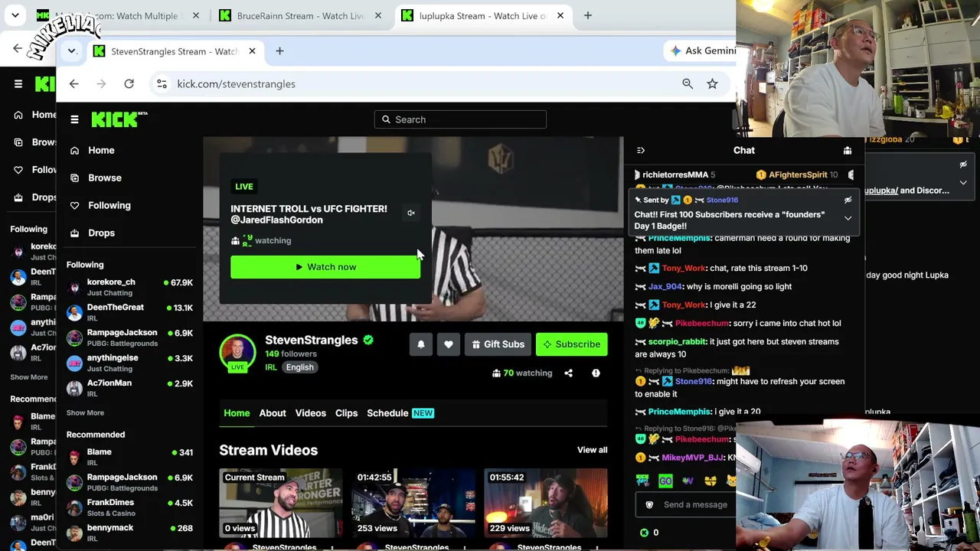
Task: Open a new tab next to StevenStrangles Stream tab
Action: pos(279,51)
